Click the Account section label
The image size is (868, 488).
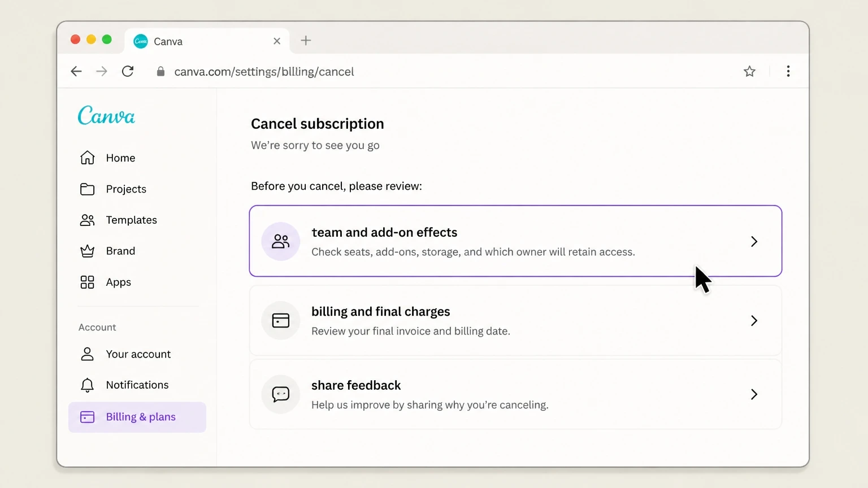pyautogui.click(x=97, y=328)
